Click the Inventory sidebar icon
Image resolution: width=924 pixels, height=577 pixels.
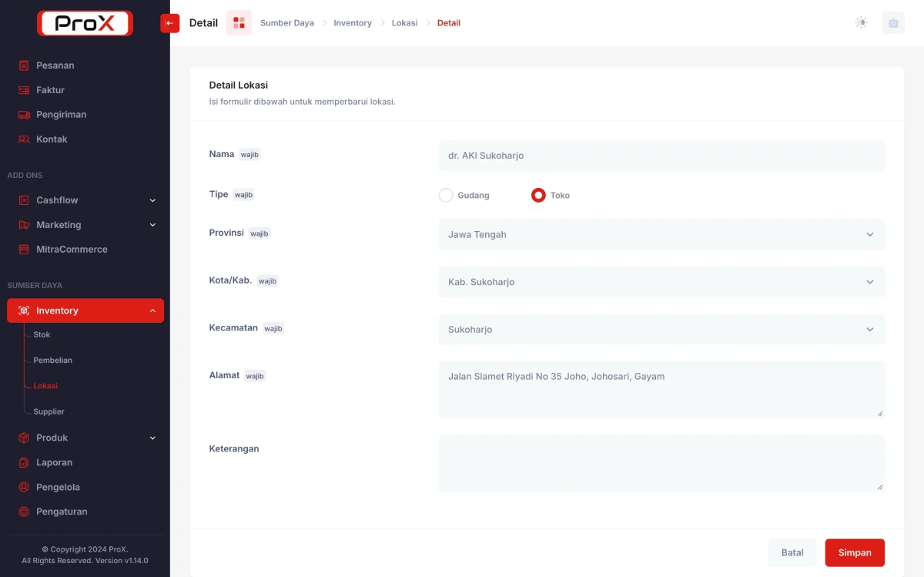click(x=24, y=310)
